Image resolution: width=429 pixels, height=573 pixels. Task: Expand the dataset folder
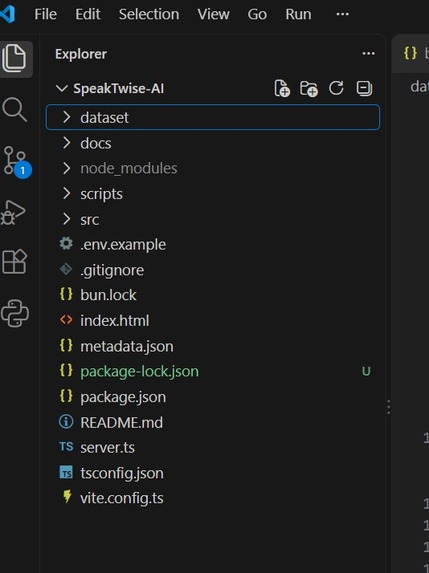pyautogui.click(x=67, y=117)
